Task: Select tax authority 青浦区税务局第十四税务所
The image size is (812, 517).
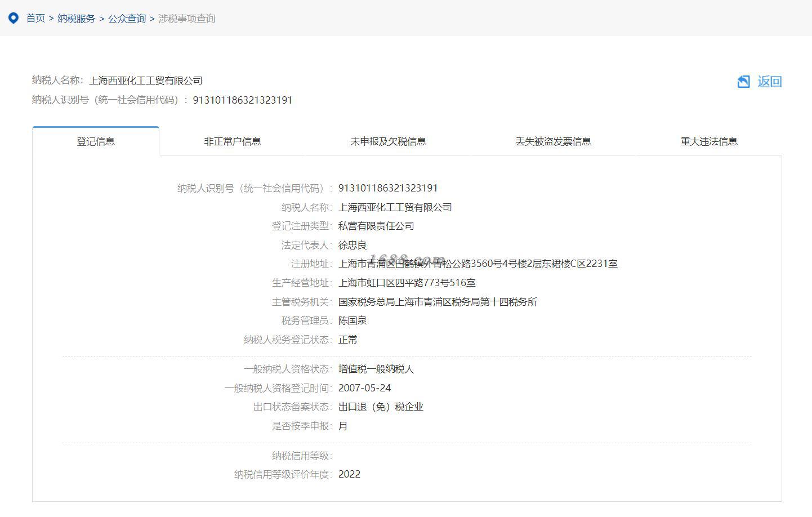Action: pyautogui.click(x=438, y=302)
